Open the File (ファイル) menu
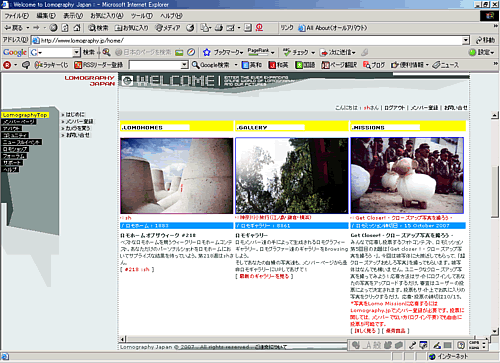 point(17,16)
